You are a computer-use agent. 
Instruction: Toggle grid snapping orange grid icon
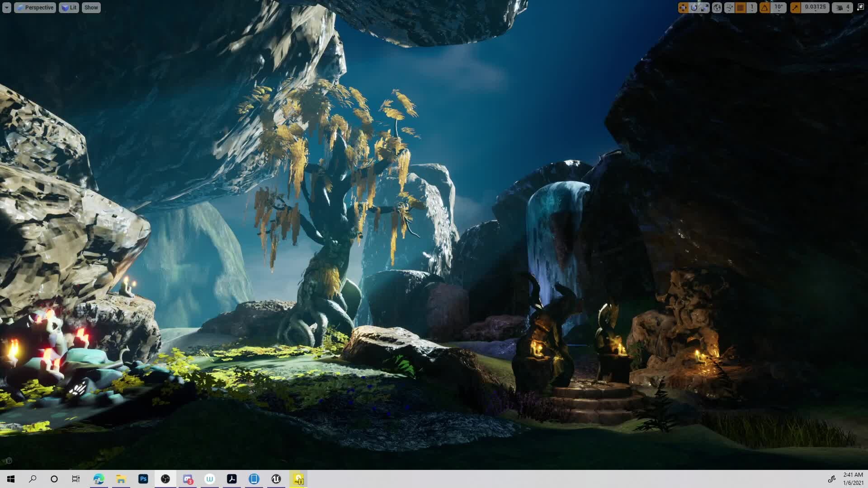coord(741,8)
